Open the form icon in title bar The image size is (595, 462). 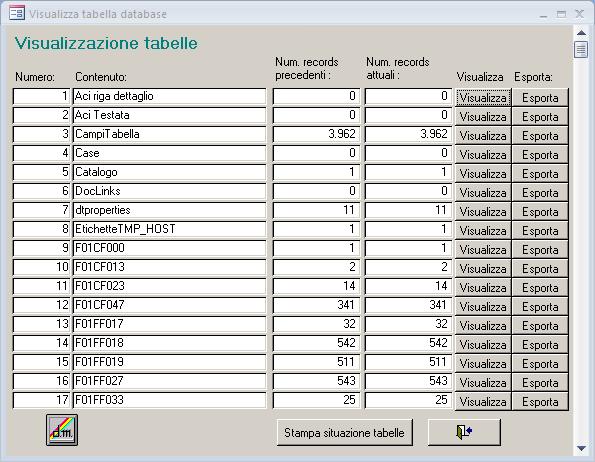click(x=17, y=13)
